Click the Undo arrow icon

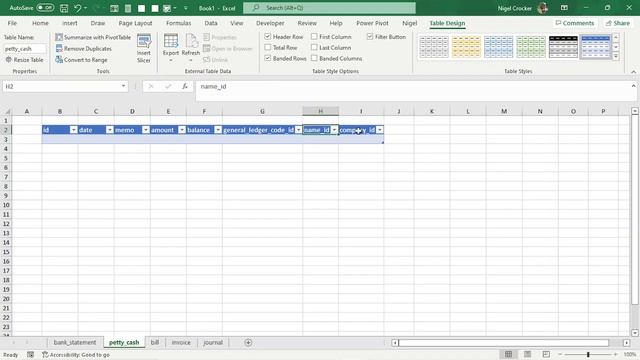pyautogui.click(x=77, y=8)
